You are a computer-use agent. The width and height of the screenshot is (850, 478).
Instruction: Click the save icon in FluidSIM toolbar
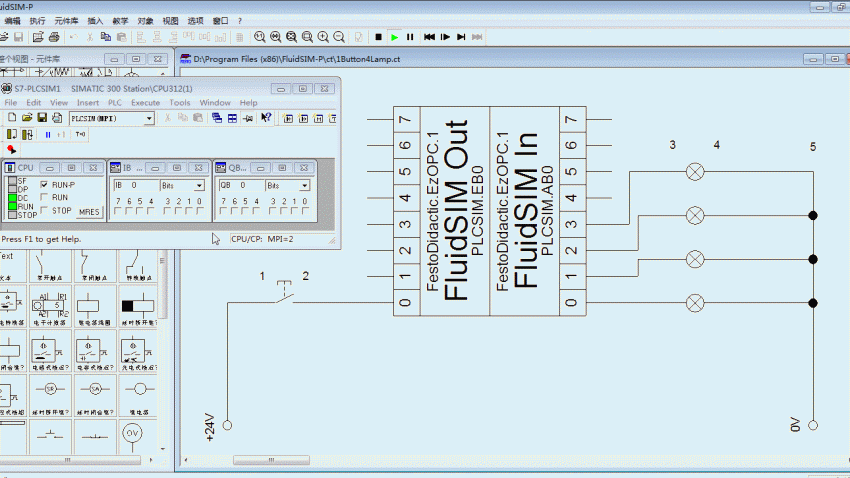point(18,37)
